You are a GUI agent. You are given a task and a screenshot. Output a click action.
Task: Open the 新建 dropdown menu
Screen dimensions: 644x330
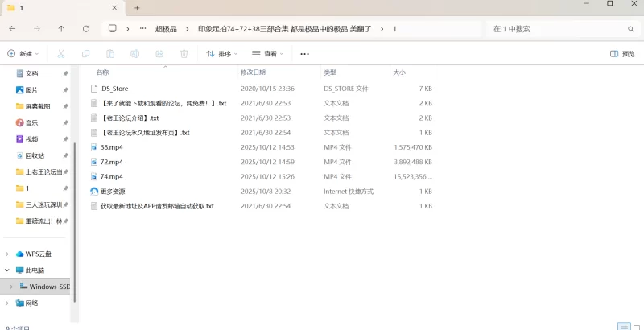tap(23, 54)
